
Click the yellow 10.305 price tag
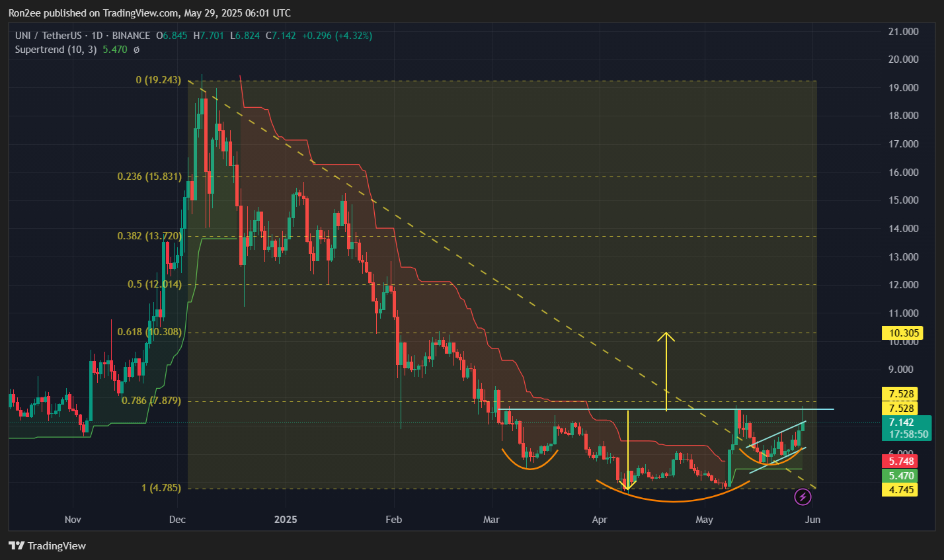(902, 333)
